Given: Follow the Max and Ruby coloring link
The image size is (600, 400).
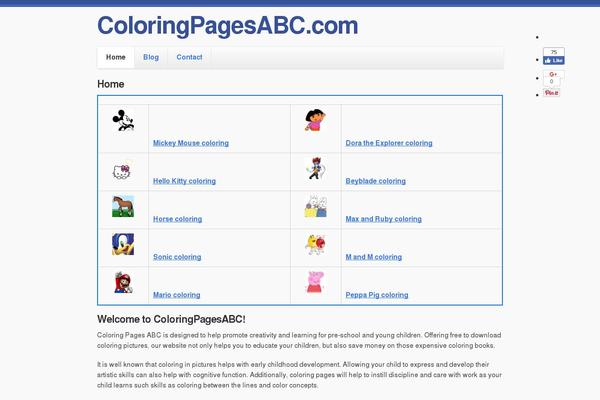Looking at the screenshot, I should pyautogui.click(x=383, y=219).
